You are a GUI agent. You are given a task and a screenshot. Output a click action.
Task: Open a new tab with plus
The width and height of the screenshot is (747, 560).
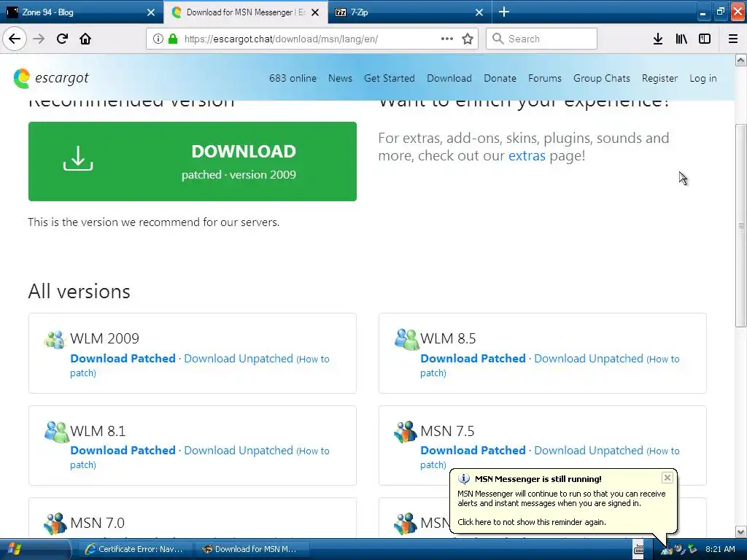503,12
